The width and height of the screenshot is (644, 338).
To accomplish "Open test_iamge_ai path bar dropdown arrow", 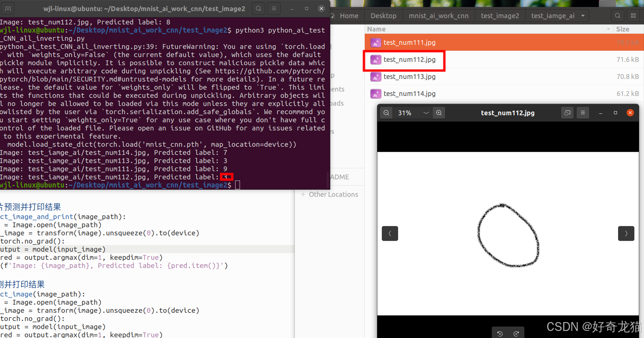I will click(583, 16).
